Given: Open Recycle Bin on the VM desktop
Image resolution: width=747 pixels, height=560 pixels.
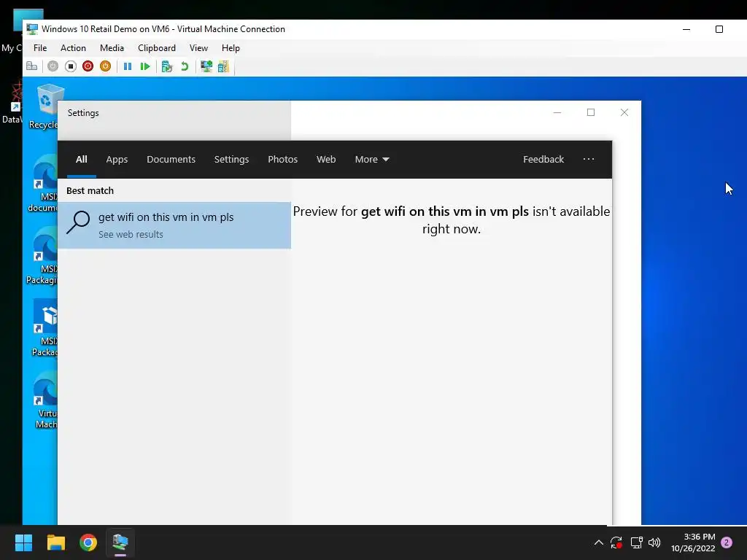Looking at the screenshot, I should point(47,106).
